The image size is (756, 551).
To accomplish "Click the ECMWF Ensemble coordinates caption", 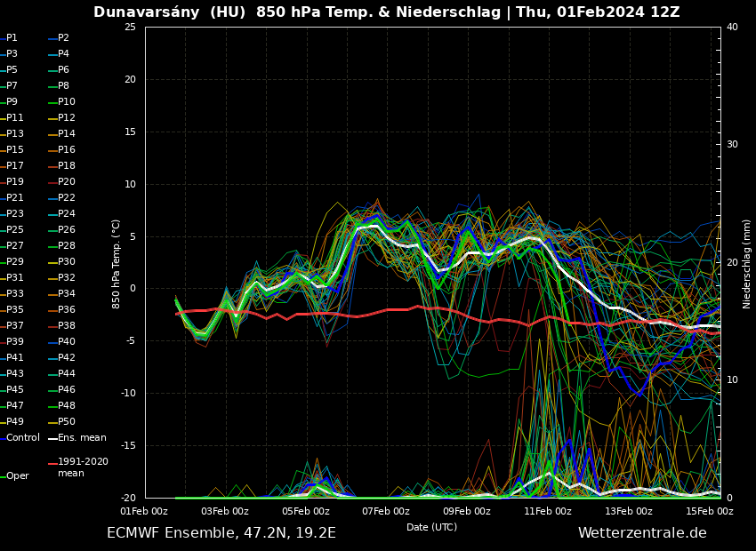I will point(221,533).
